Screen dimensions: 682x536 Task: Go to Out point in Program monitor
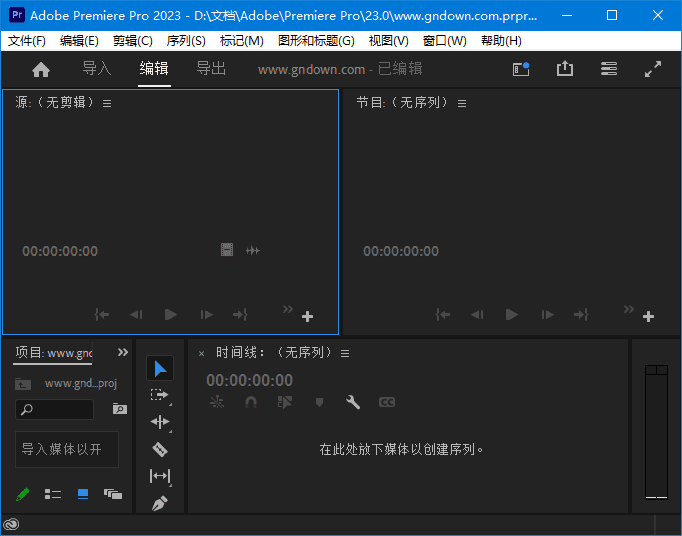point(582,314)
